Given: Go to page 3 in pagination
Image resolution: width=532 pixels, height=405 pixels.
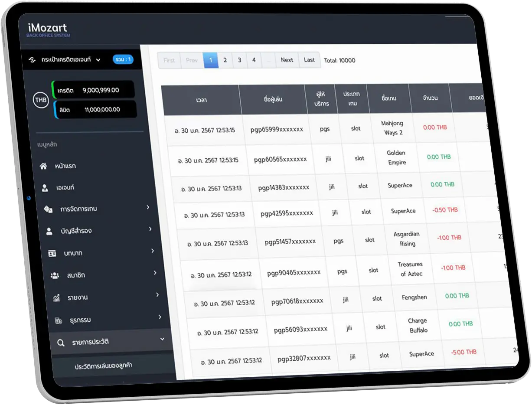Looking at the screenshot, I should click(239, 60).
